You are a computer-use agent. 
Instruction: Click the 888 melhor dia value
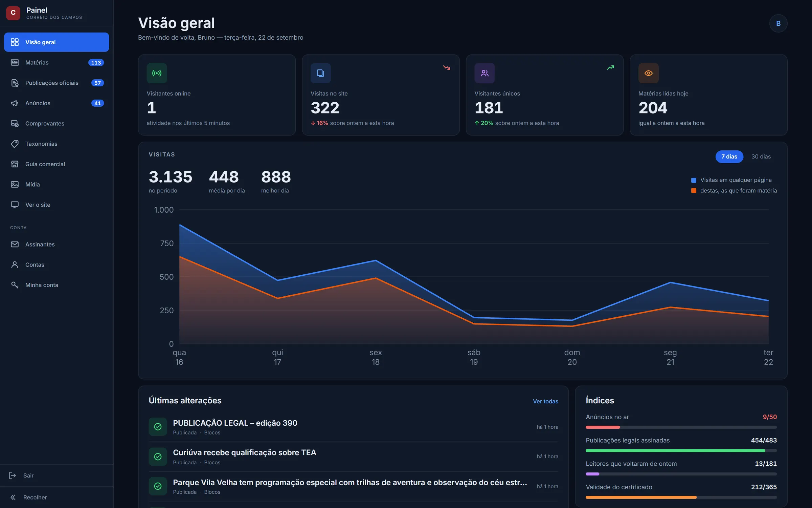276,177
